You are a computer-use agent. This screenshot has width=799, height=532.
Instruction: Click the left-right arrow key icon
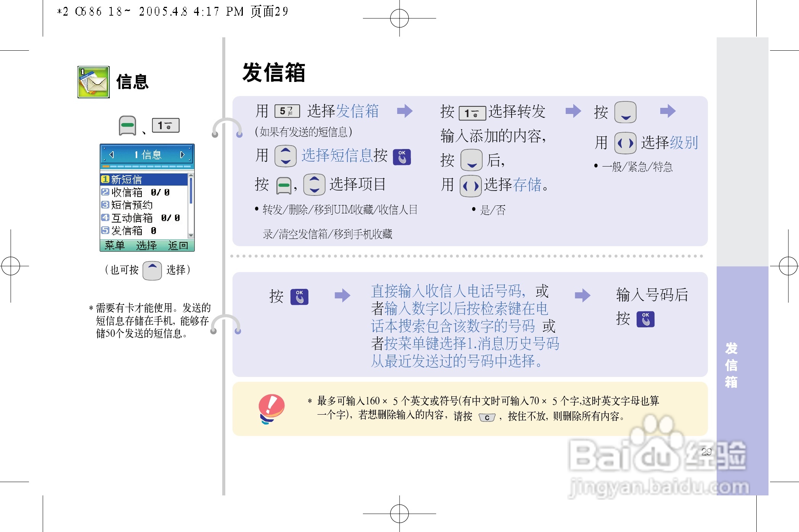click(x=471, y=186)
